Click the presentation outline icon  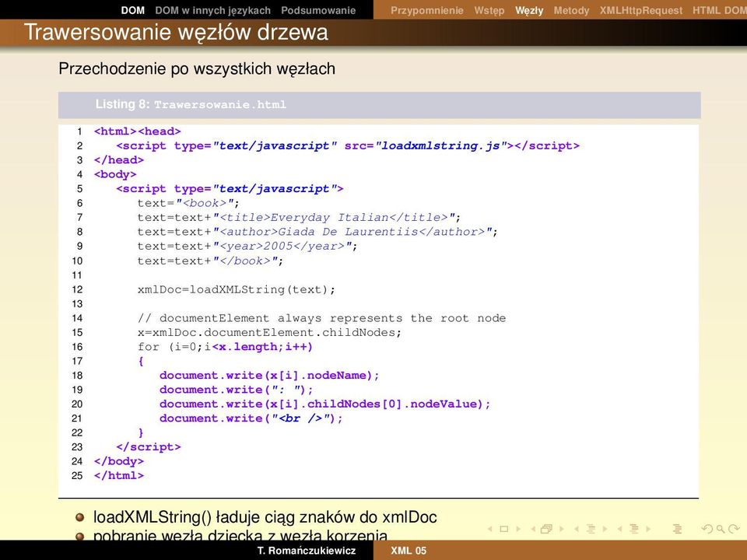677,529
